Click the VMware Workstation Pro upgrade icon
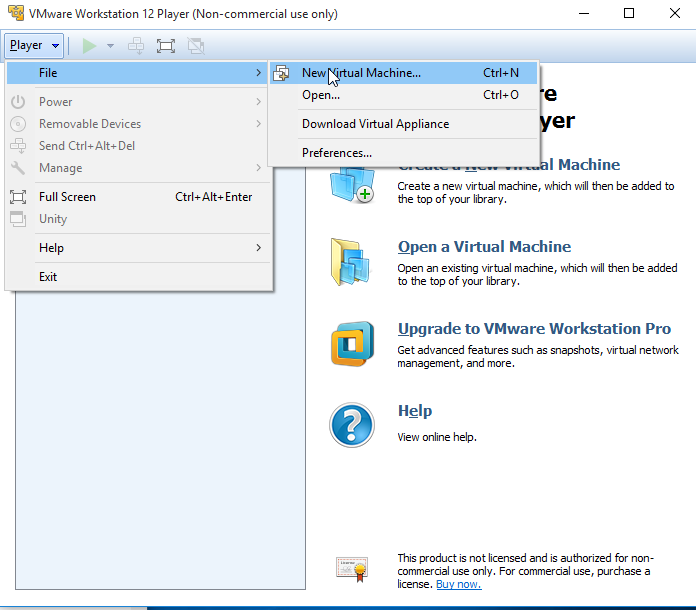The width and height of the screenshot is (696, 610). [x=352, y=344]
